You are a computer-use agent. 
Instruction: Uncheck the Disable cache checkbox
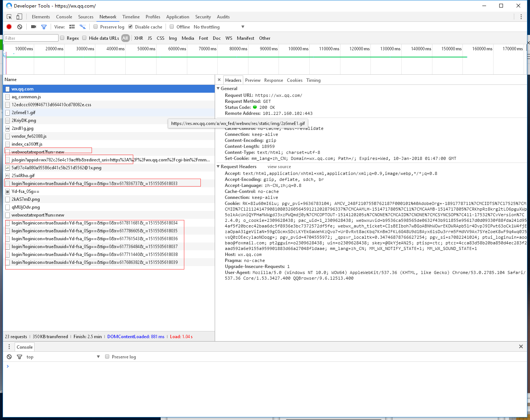tap(131, 27)
